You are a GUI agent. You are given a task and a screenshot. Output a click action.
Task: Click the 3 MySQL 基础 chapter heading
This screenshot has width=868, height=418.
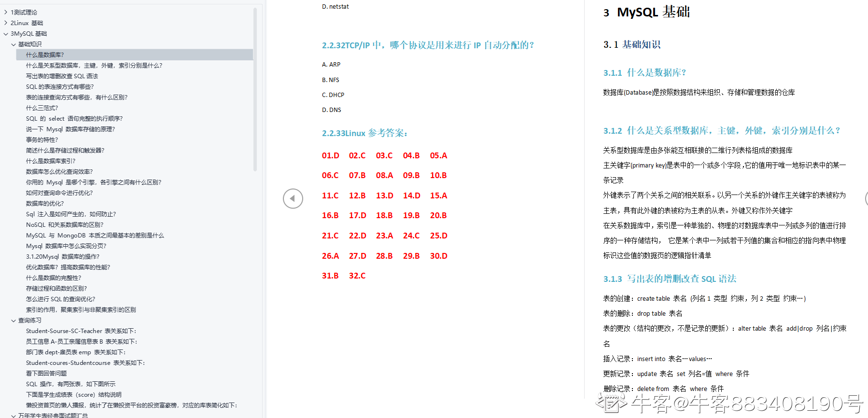pyautogui.click(x=646, y=12)
